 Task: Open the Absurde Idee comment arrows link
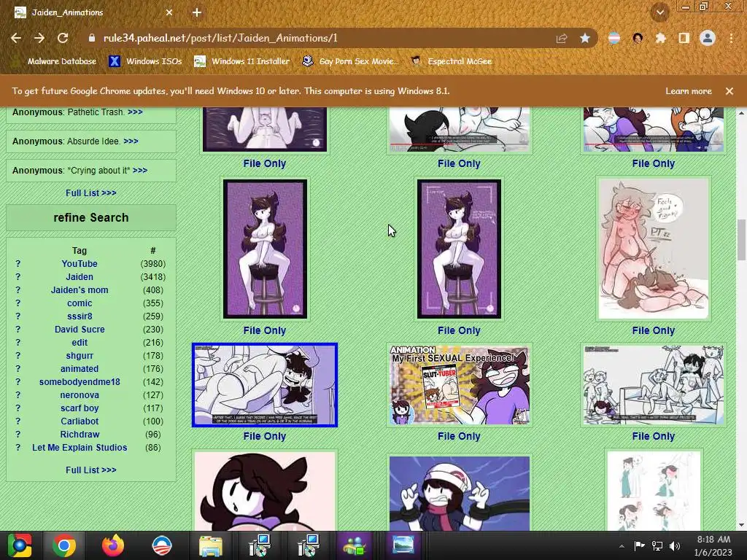[x=131, y=141]
